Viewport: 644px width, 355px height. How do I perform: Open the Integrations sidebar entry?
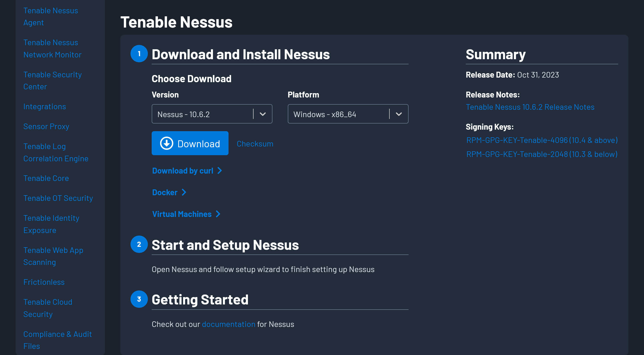45,106
